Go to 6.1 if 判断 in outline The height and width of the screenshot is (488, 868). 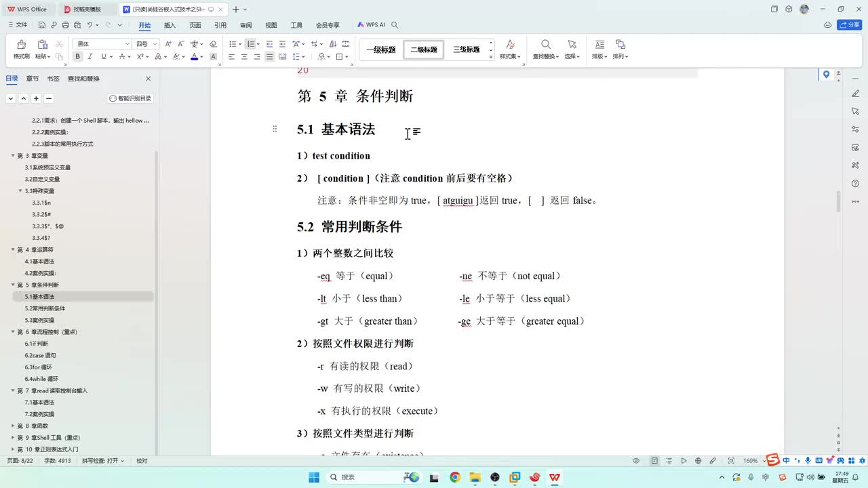tap(37, 344)
